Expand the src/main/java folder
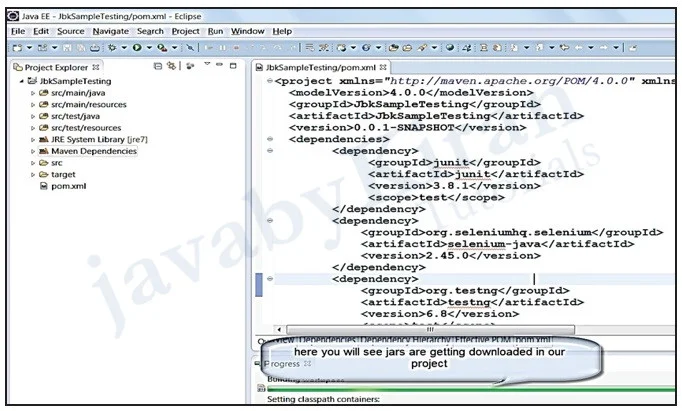682x411 pixels. coord(33,93)
